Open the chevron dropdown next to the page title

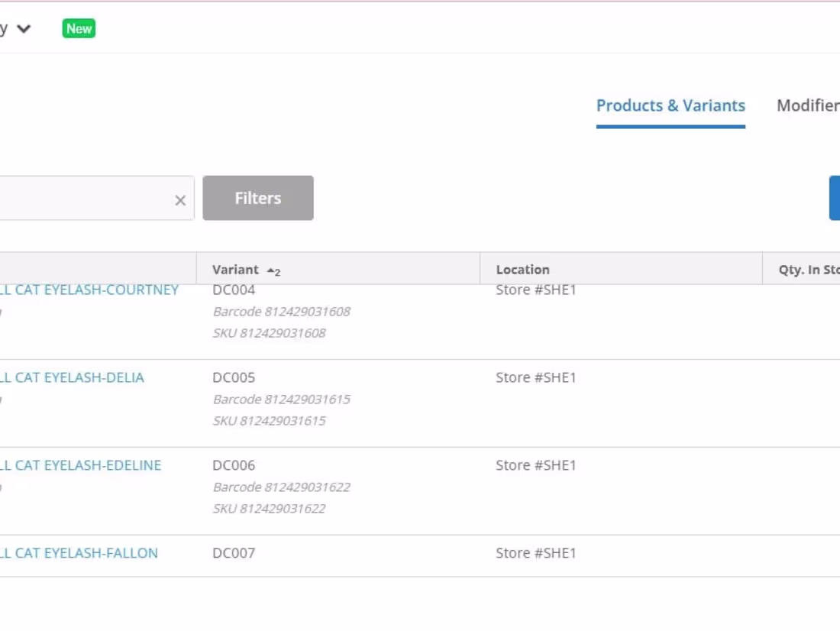click(x=24, y=28)
